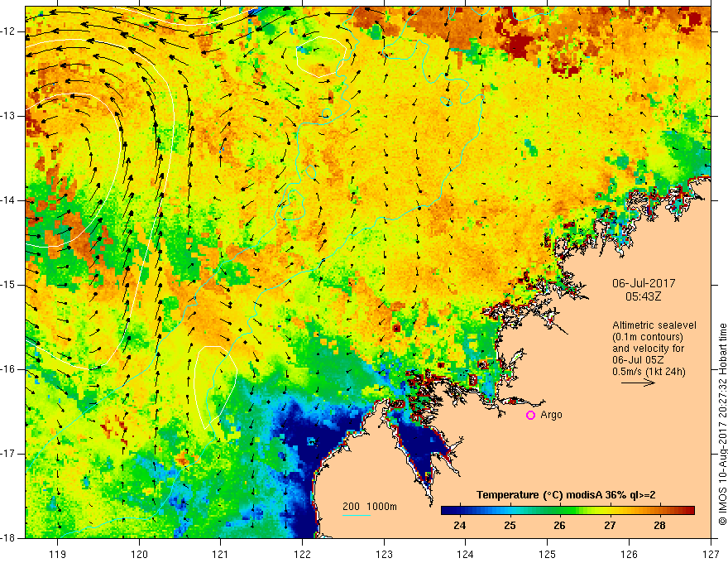
Task: Click the colorbar label "28"
Action: click(x=659, y=526)
